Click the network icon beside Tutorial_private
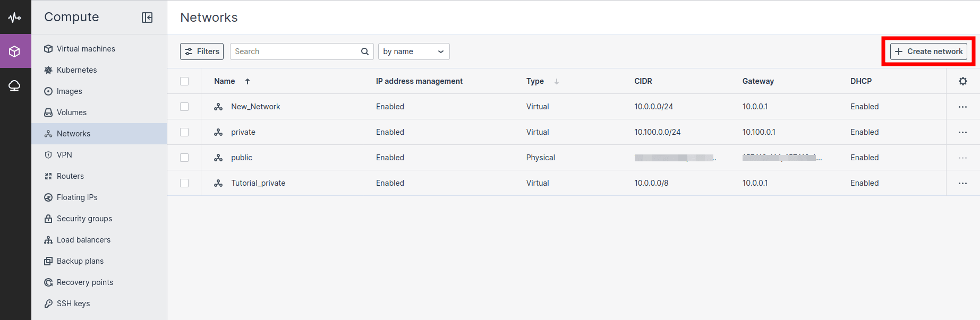Viewport: 980px width, 320px height. 218,183
